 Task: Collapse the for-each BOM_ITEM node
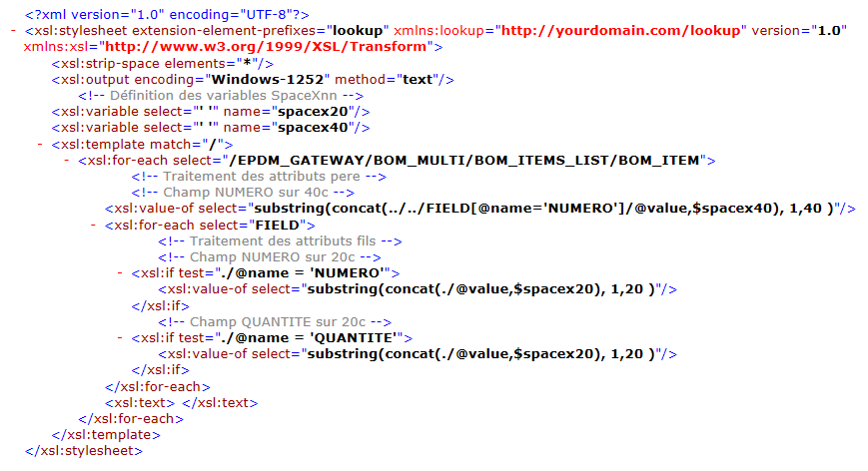pyautogui.click(x=66, y=161)
